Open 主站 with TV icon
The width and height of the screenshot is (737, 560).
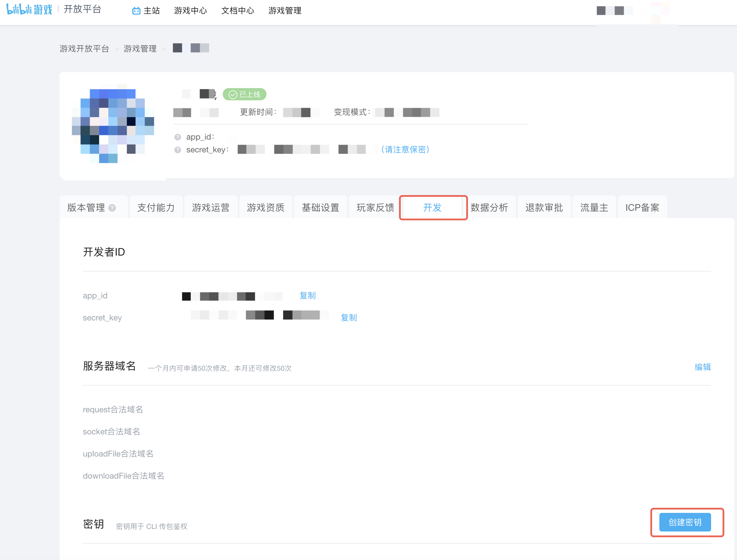point(146,11)
